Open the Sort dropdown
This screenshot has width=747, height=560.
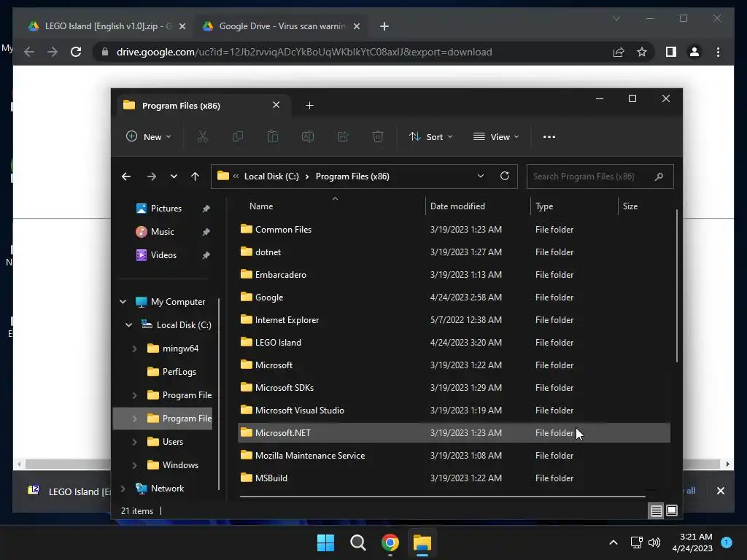coord(430,136)
